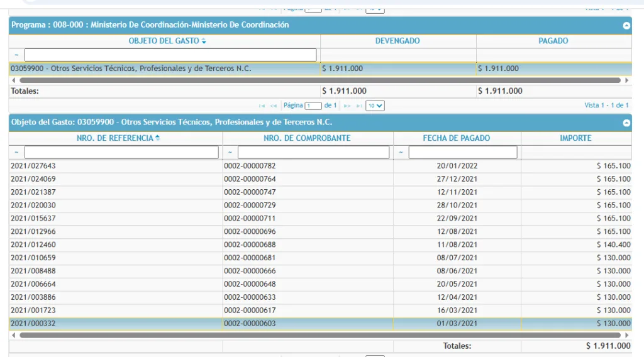The height and width of the screenshot is (357, 644).
Task: Click the page number field in pager
Action: (313, 106)
